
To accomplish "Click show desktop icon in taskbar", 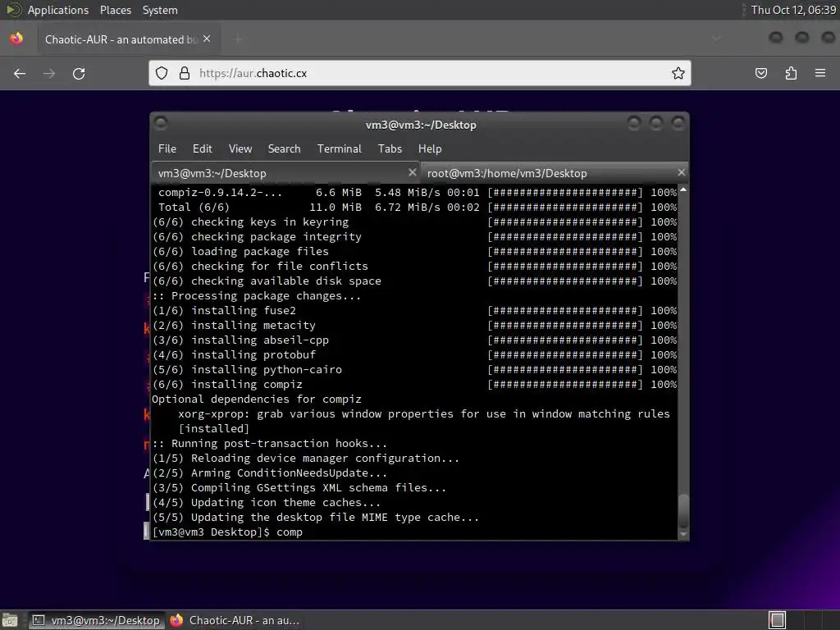I will point(10,620).
